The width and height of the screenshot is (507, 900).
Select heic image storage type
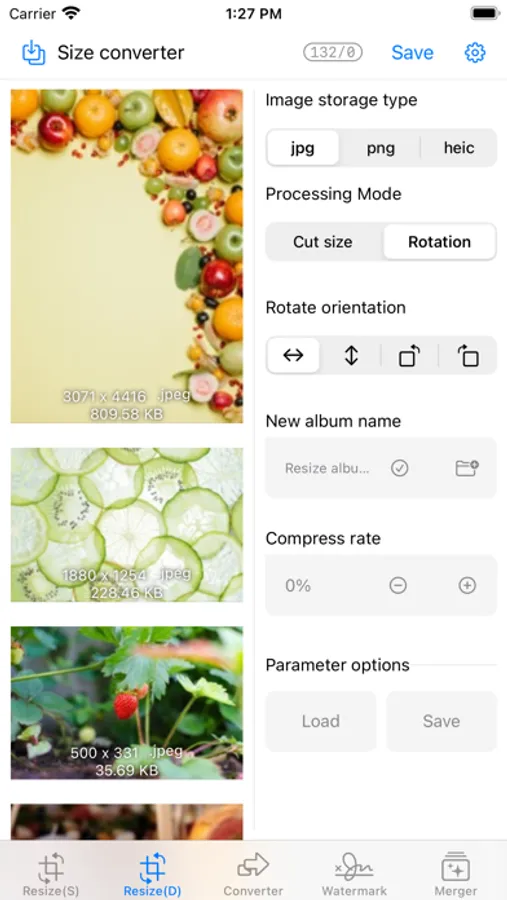click(x=459, y=148)
